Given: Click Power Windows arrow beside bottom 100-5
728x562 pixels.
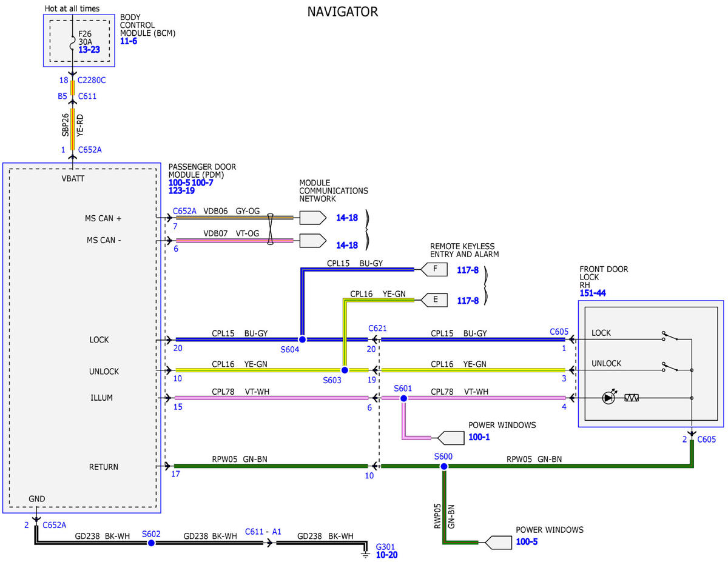Looking at the screenshot, I should click(x=499, y=542).
